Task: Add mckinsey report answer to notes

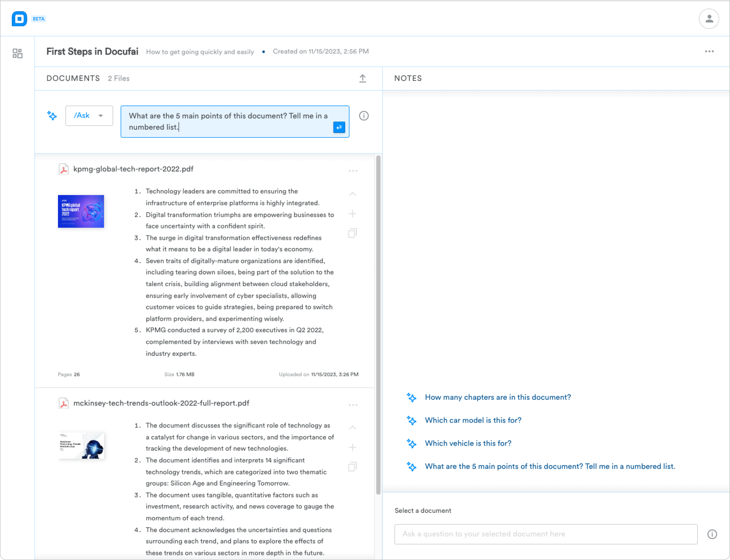Action: (352, 447)
